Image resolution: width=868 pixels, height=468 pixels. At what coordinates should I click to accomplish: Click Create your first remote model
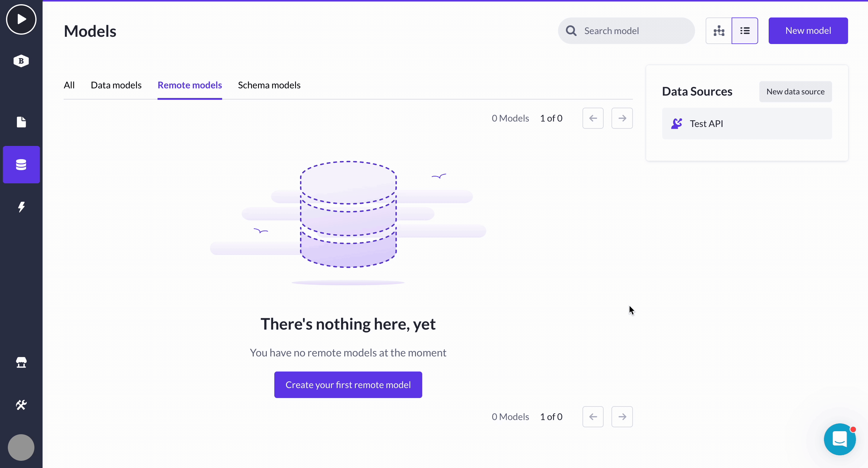[348, 385]
